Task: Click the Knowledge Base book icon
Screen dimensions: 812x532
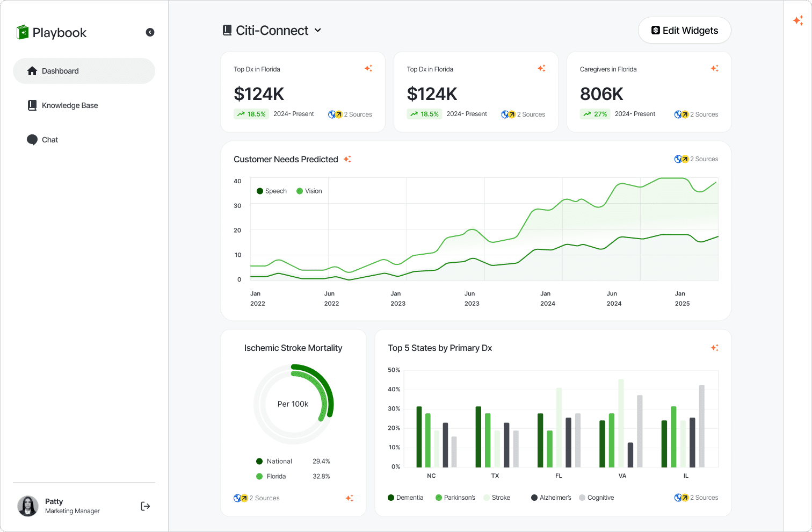Action: [32, 105]
